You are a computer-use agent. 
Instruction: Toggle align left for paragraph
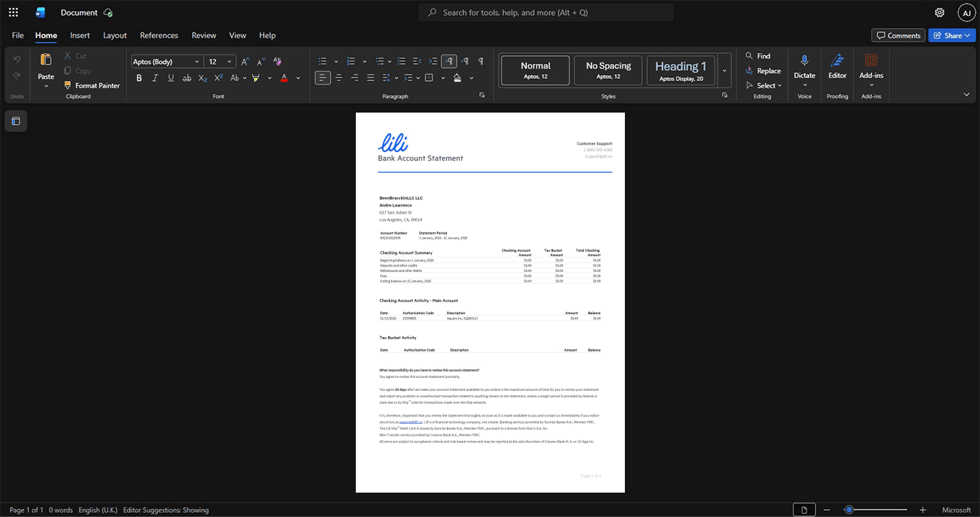tap(323, 77)
